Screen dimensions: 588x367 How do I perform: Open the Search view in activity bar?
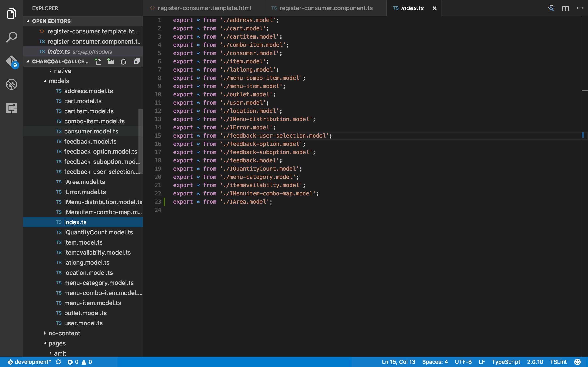pos(11,37)
